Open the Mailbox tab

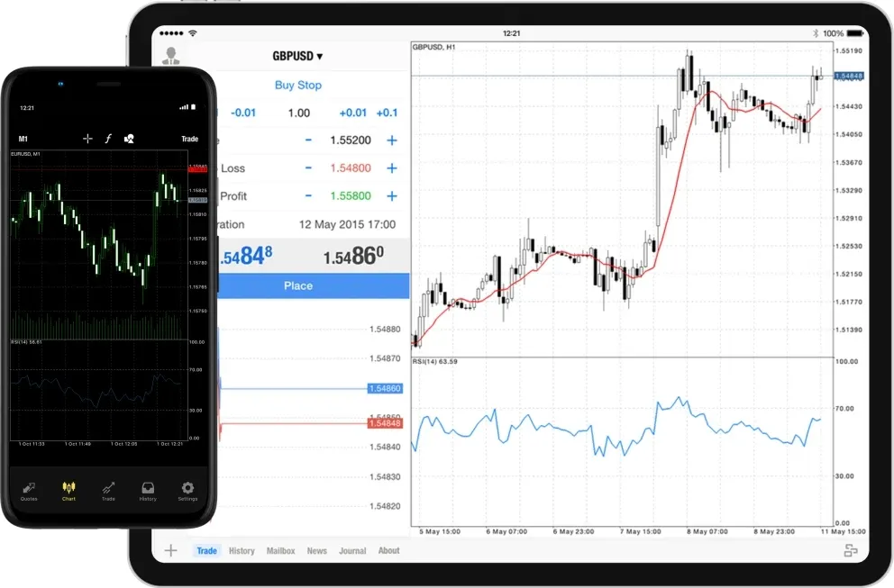coord(280,551)
